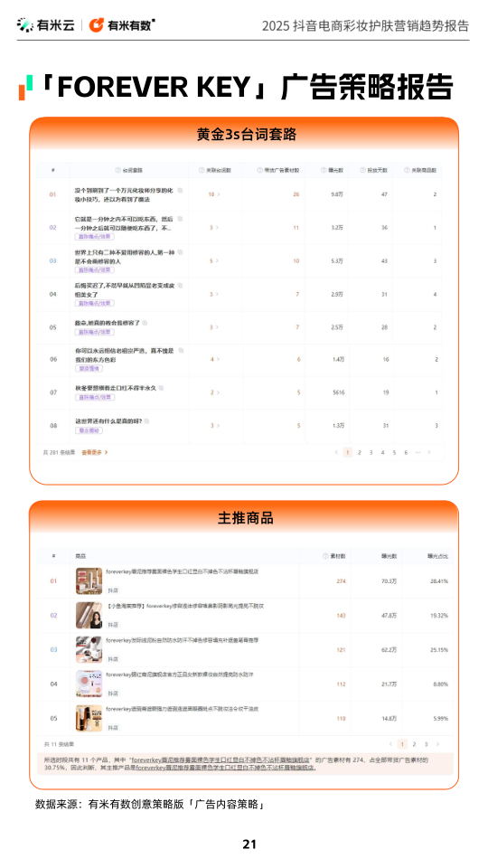This screenshot has height=868, width=488.
Task: Click 曝光占比 value 25.15% for product 03
Action: point(439,649)
